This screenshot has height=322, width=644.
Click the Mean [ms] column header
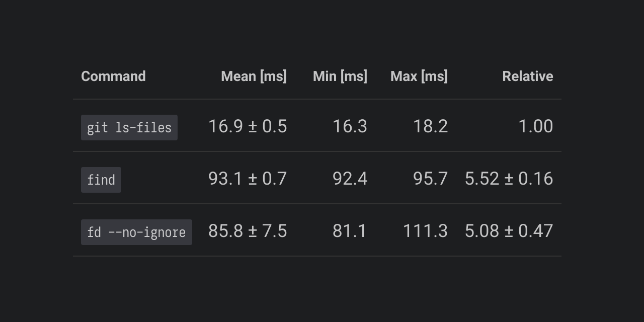click(x=254, y=76)
